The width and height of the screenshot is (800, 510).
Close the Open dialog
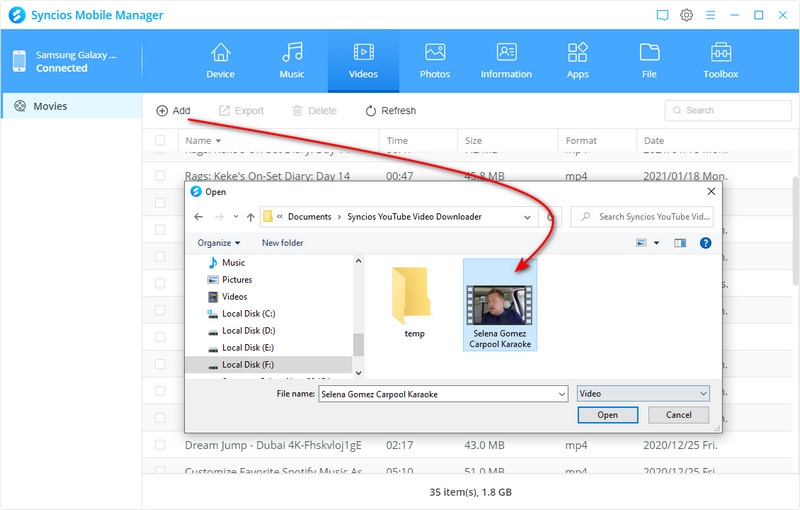point(711,191)
